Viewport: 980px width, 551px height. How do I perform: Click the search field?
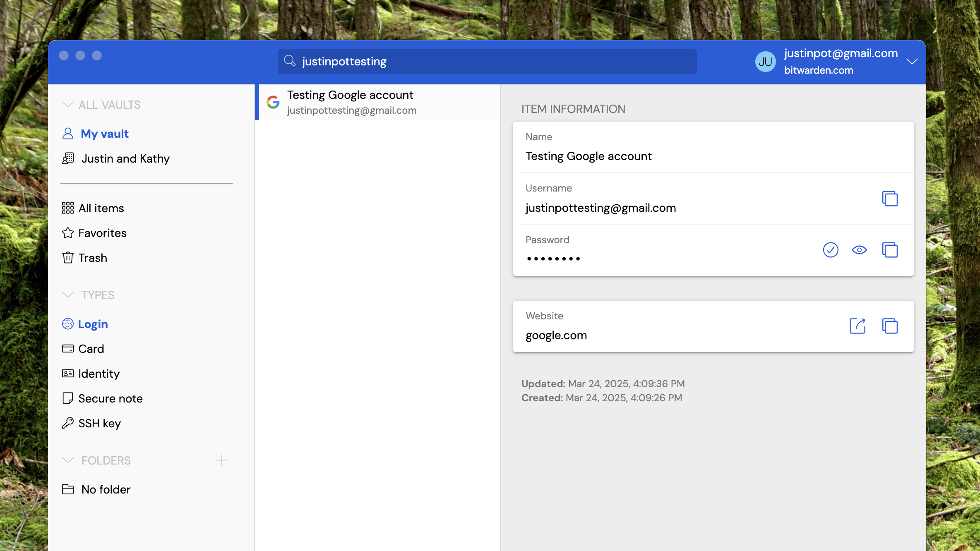click(x=487, y=62)
